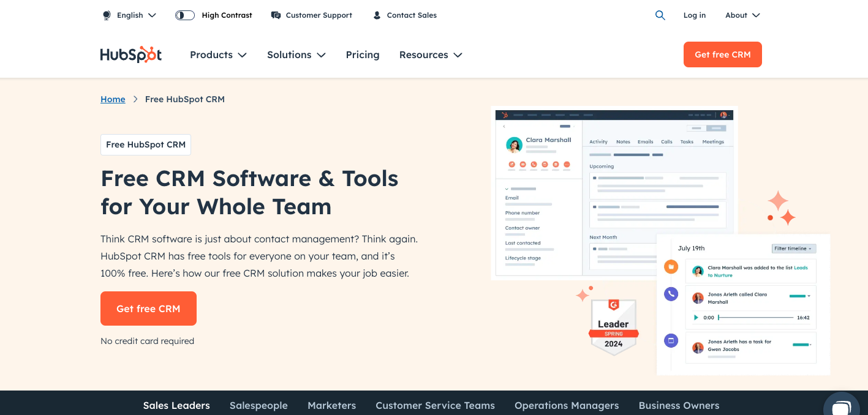The image size is (868, 415).
Task: Click the orange list icon in timeline
Action: (671, 267)
